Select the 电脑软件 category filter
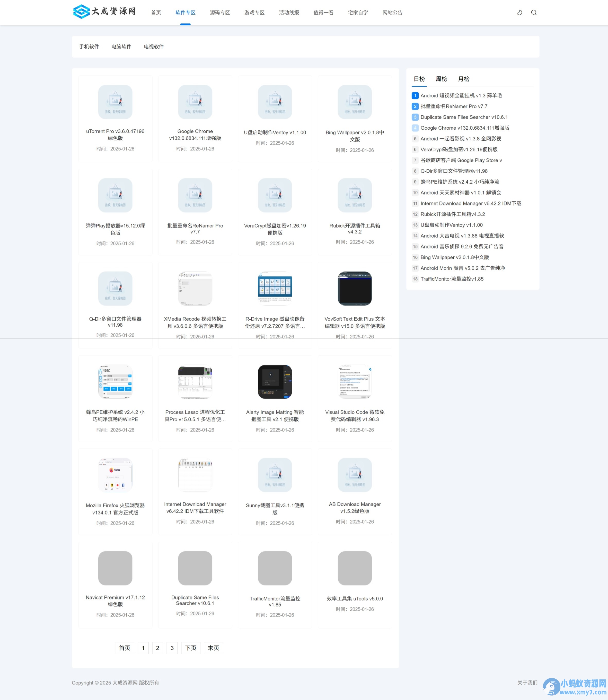This screenshot has height=700, width=608. 121,47
